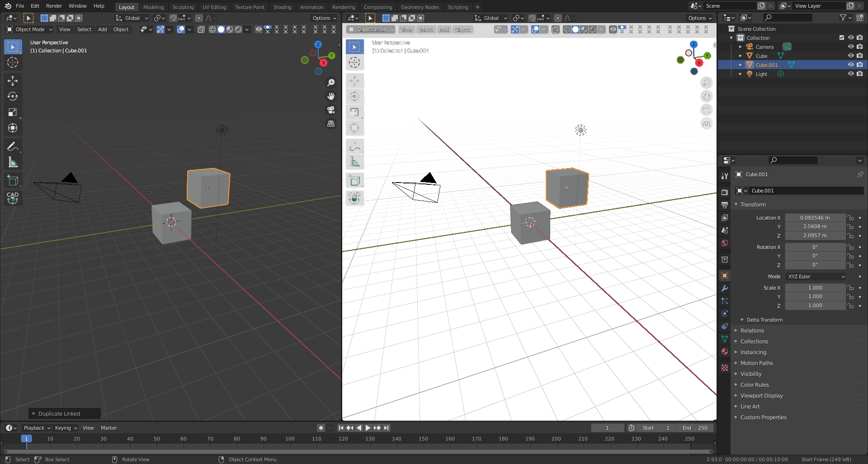This screenshot has height=464, width=868.
Task: Select the Add Cube tool in left viewport
Action: (13, 181)
